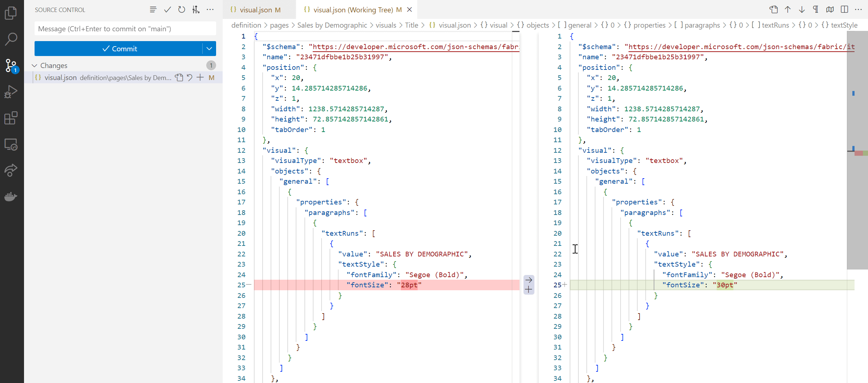
Task: Revert the selected change arrow in diff gutter
Action: (529, 280)
